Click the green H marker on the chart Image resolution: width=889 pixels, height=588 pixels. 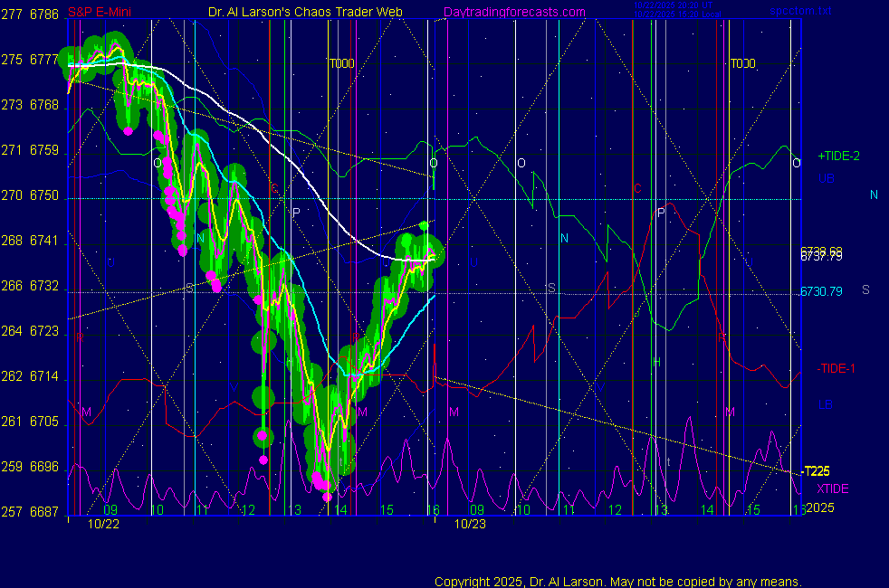657,363
